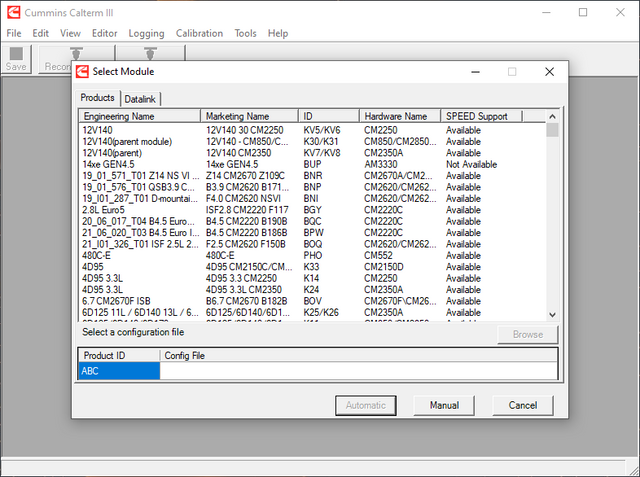
Task: Open the Help menu
Action: pos(278,33)
